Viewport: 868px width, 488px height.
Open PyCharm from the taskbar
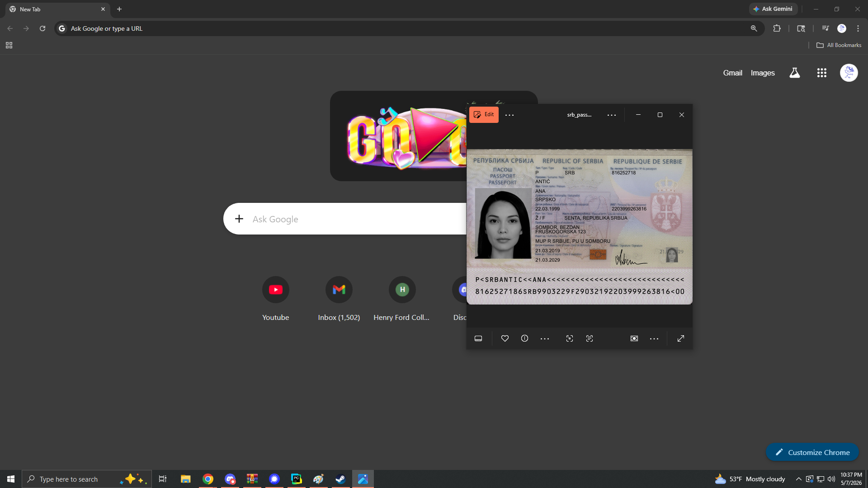[297, 479]
